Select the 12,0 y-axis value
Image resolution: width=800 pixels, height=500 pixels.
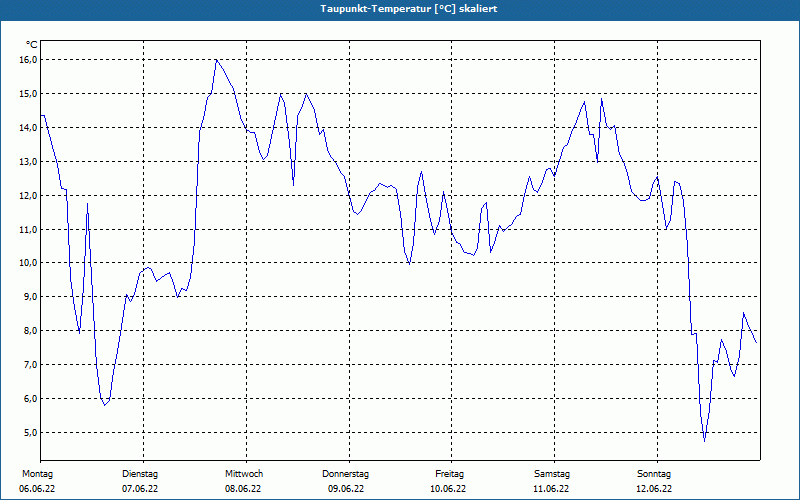29,195
